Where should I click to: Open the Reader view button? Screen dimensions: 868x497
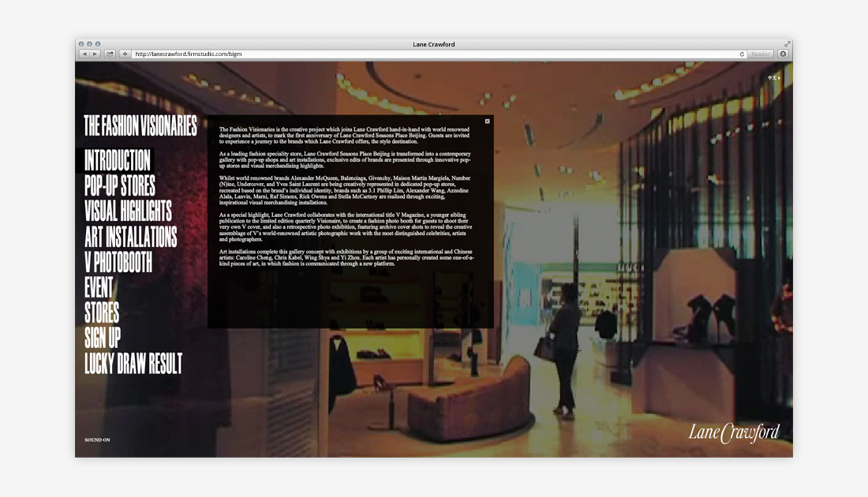pyautogui.click(x=760, y=54)
